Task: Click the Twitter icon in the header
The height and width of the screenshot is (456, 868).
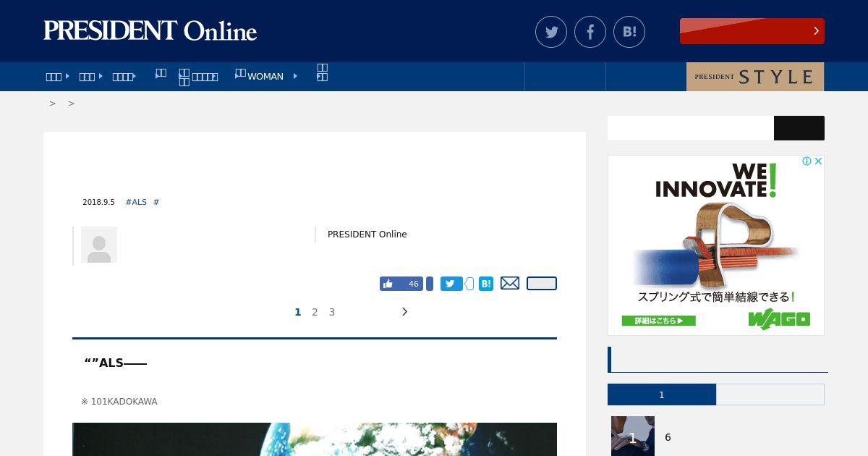Action: tap(551, 32)
